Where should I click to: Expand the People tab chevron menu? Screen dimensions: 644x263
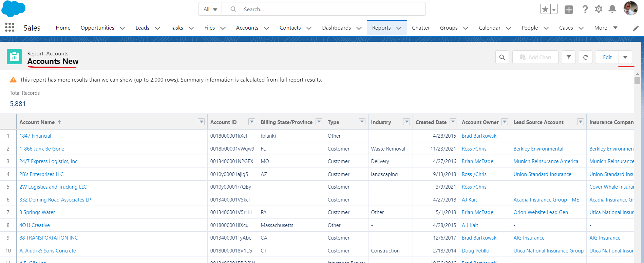pyautogui.click(x=546, y=28)
